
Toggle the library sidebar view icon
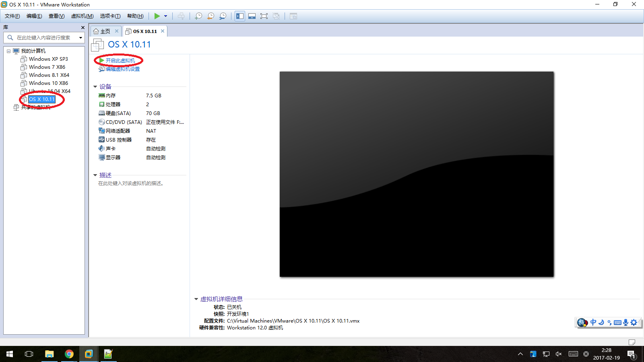coord(240,16)
